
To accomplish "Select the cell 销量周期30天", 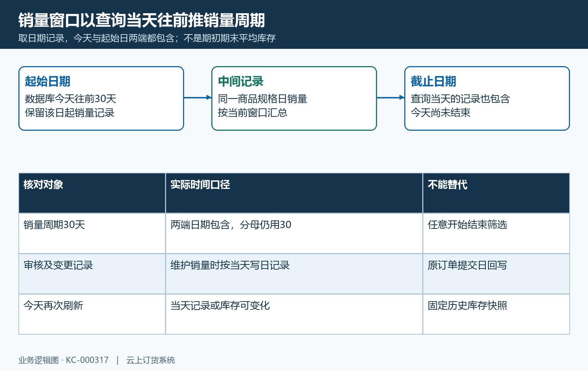I will pos(92,233).
